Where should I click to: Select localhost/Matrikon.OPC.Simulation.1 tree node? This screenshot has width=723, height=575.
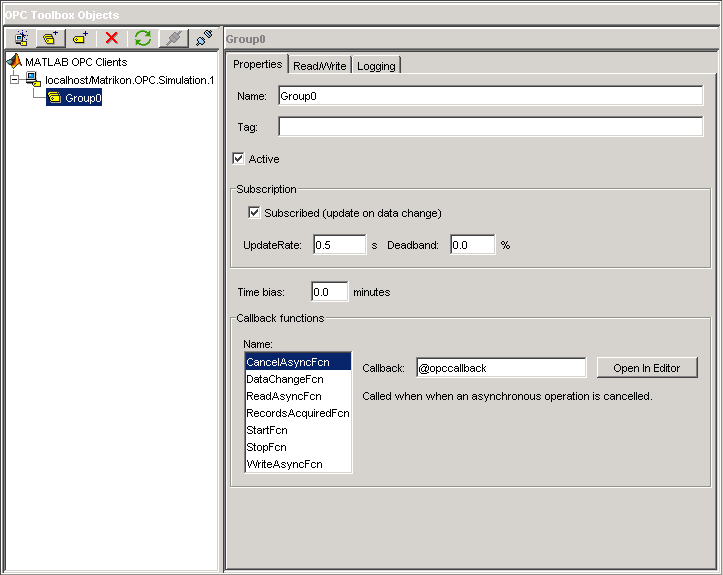point(130,80)
